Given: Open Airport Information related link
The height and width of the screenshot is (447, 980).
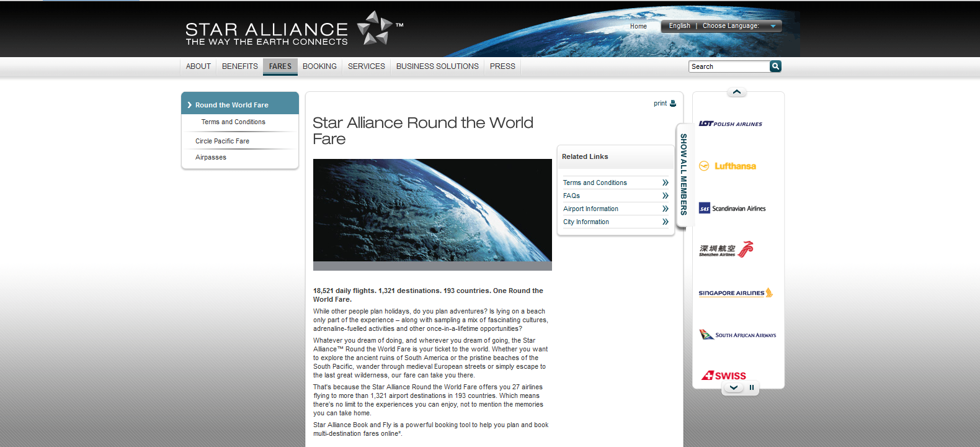Looking at the screenshot, I should click(x=590, y=209).
